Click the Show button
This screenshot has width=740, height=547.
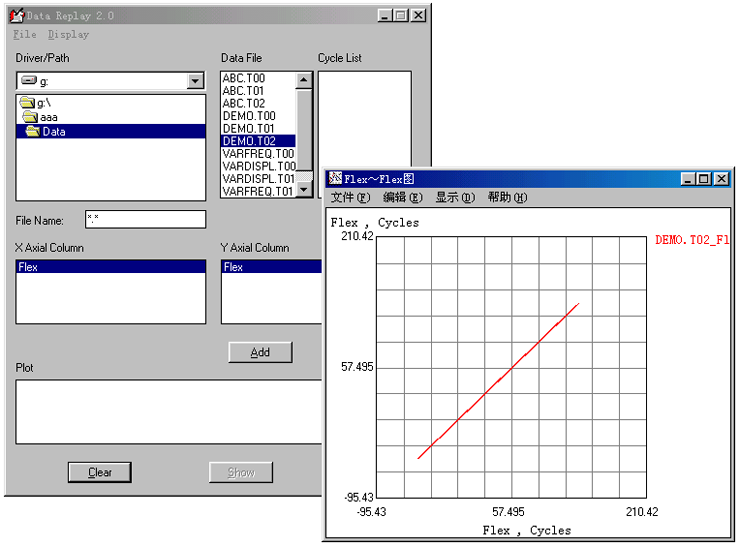coord(241,472)
